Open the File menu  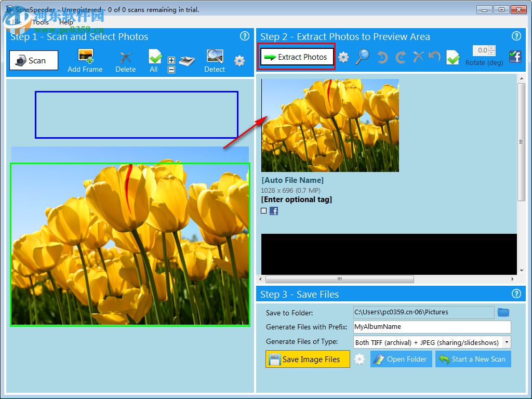(x=17, y=22)
